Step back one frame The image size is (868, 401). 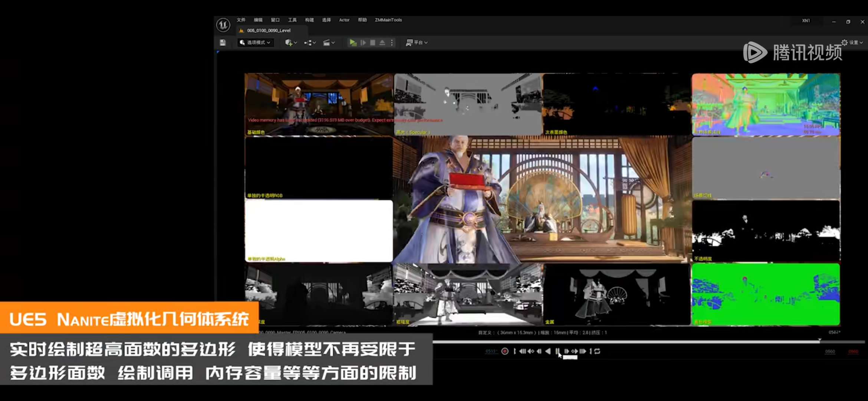539,351
